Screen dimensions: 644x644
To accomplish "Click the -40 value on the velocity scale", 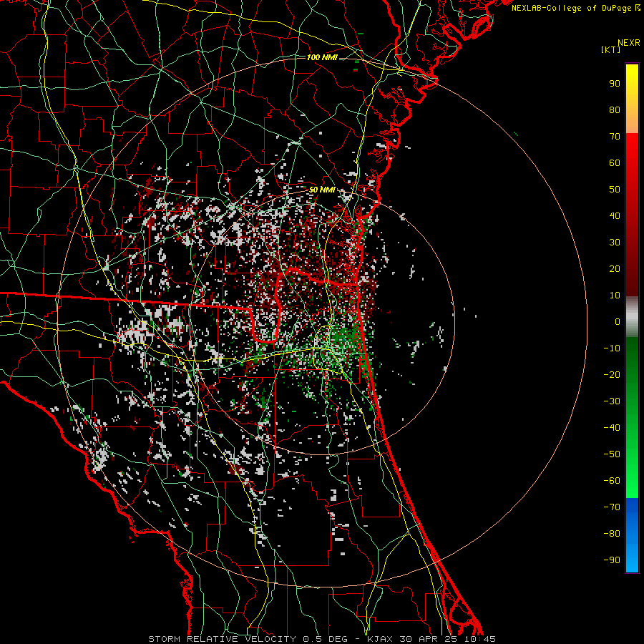I will point(612,428).
